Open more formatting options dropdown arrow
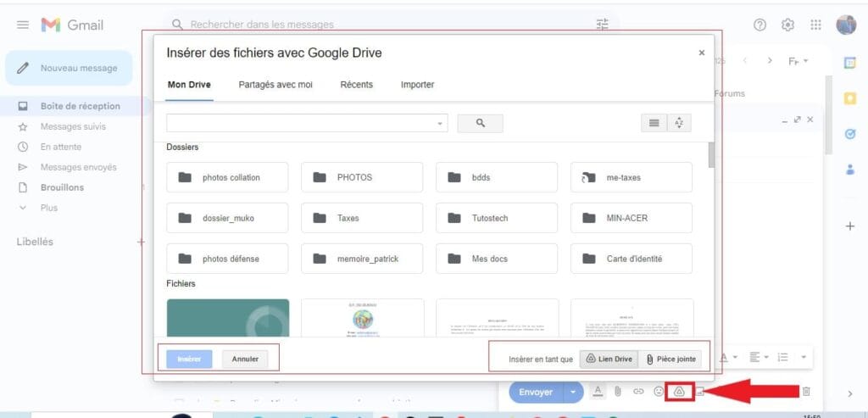Screen dimensions: 868x418 804,357
